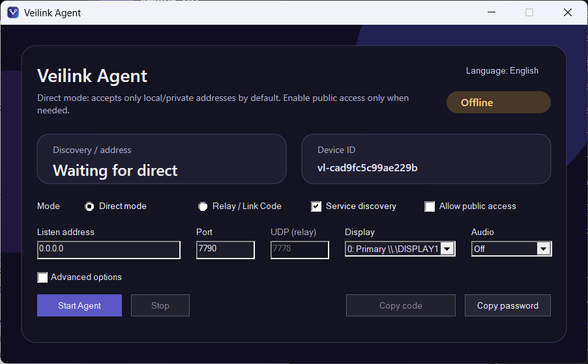The image size is (588, 364).
Task: Click the Stop button
Action: click(x=160, y=305)
